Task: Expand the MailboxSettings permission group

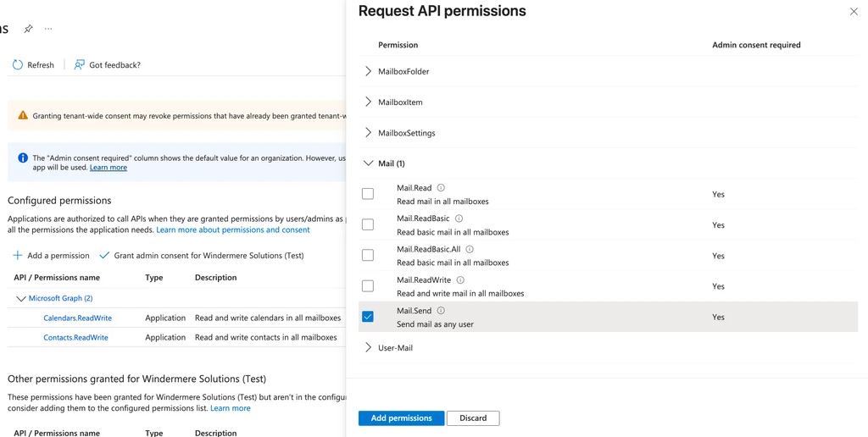Action: pyautogui.click(x=368, y=133)
